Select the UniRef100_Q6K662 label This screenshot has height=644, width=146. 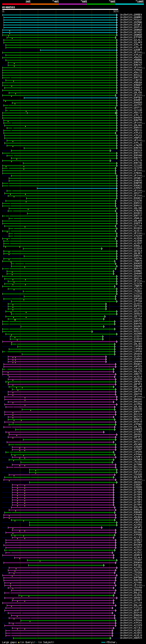pyautogui.click(x=131, y=482)
